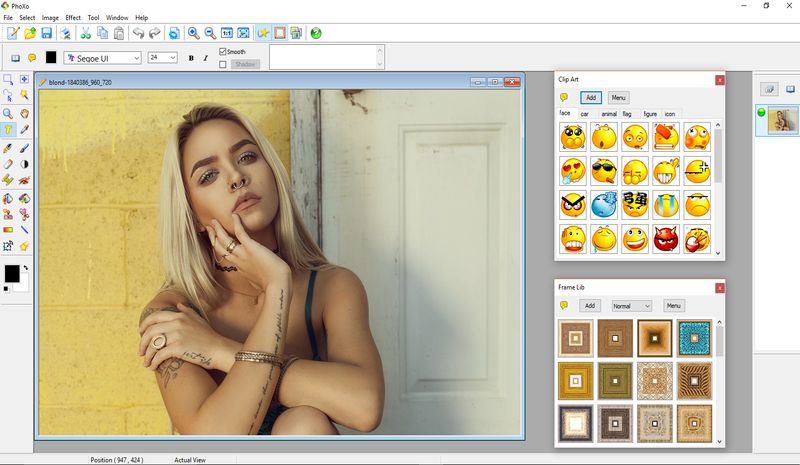Screen dimensions: 800x465
Task: Select the Magic Wand tool
Action: [24, 96]
